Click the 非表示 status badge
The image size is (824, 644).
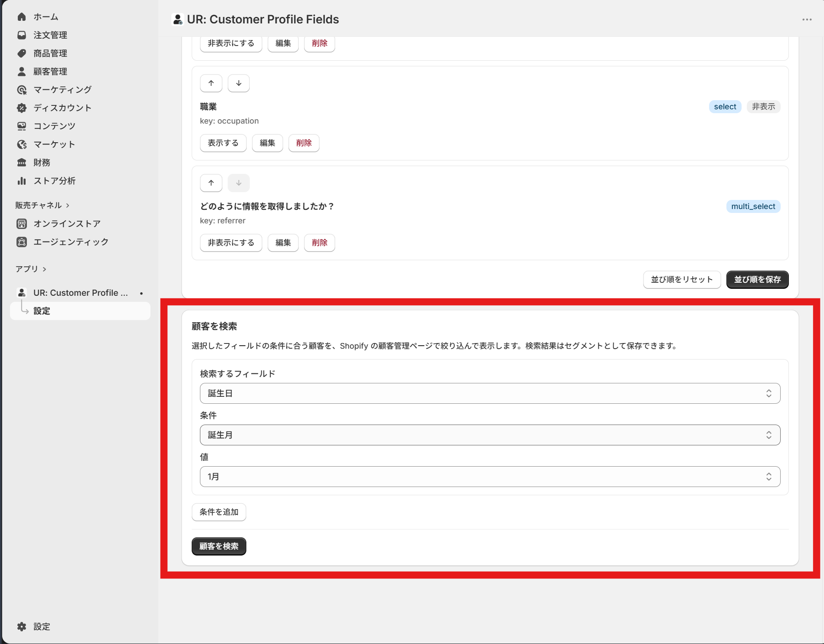(763, 107)
